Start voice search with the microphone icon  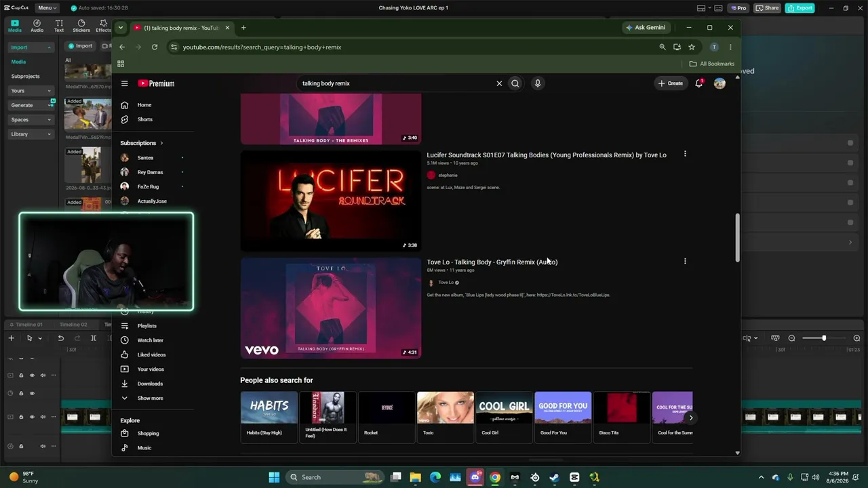tap(538, 83)
